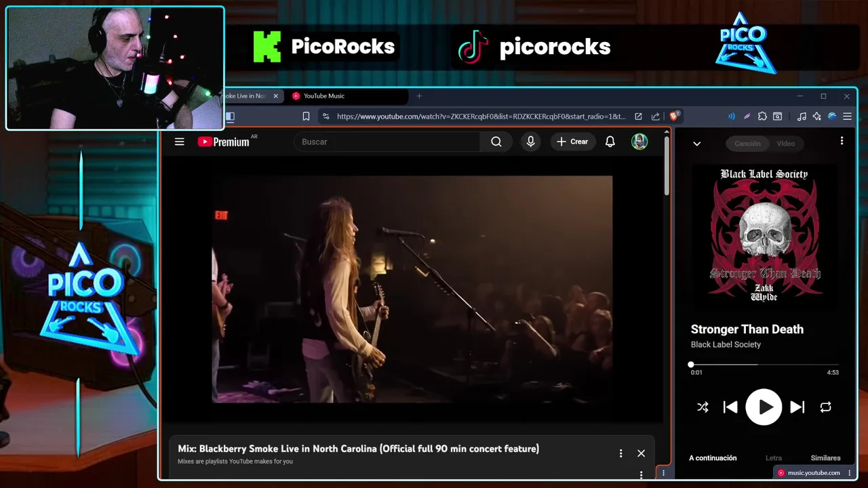Toggle shuffle in music player
The height and width of the screenshot is (488, 868).
point(703,407)
